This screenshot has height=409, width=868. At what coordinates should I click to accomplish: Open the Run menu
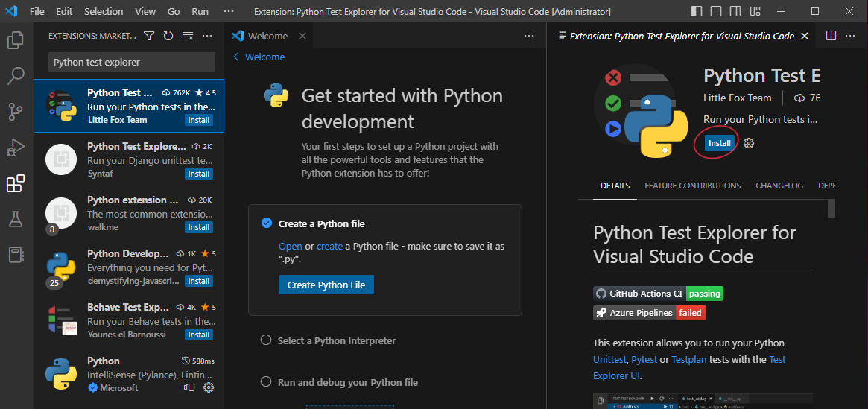200,11
